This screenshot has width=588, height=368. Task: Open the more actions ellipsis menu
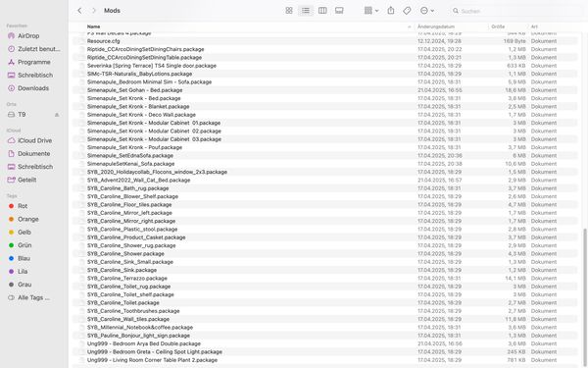pos(426,11)
